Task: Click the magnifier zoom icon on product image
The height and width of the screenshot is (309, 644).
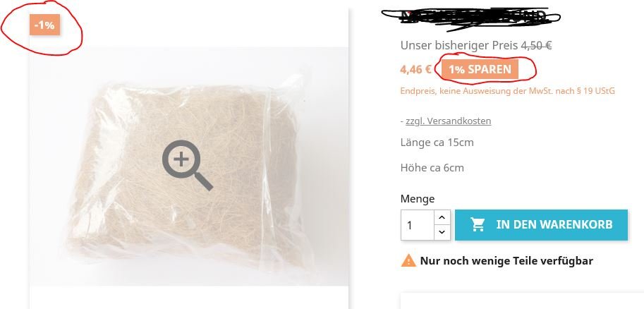Action: tap(188, 165)
